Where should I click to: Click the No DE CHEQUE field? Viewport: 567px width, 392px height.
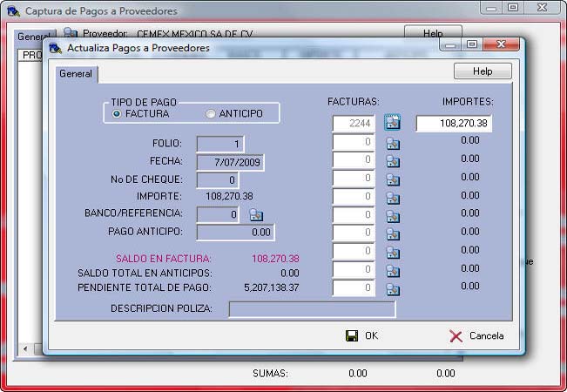coord(218,179)
